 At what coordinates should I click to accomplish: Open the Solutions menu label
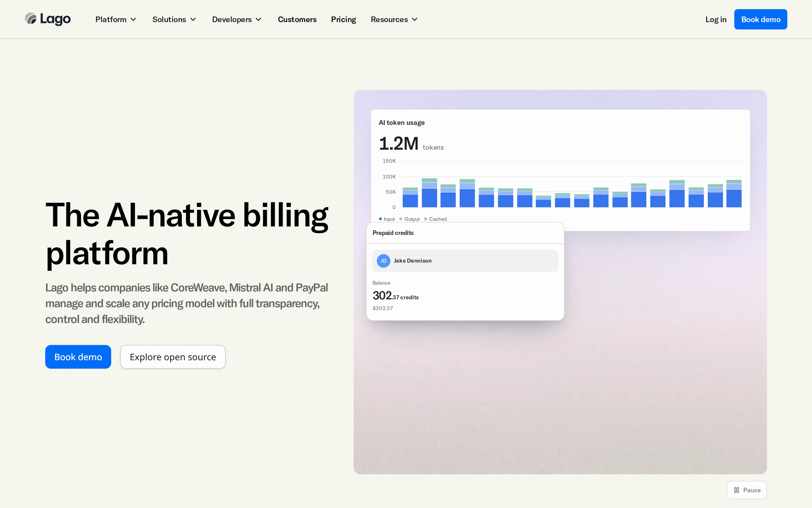[169, 19]
